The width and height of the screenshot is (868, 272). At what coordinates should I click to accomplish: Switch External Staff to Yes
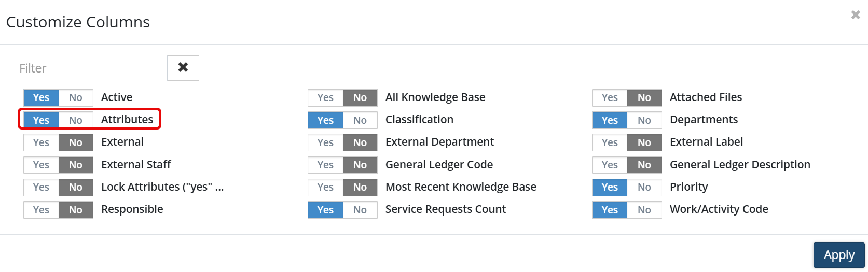41,165
